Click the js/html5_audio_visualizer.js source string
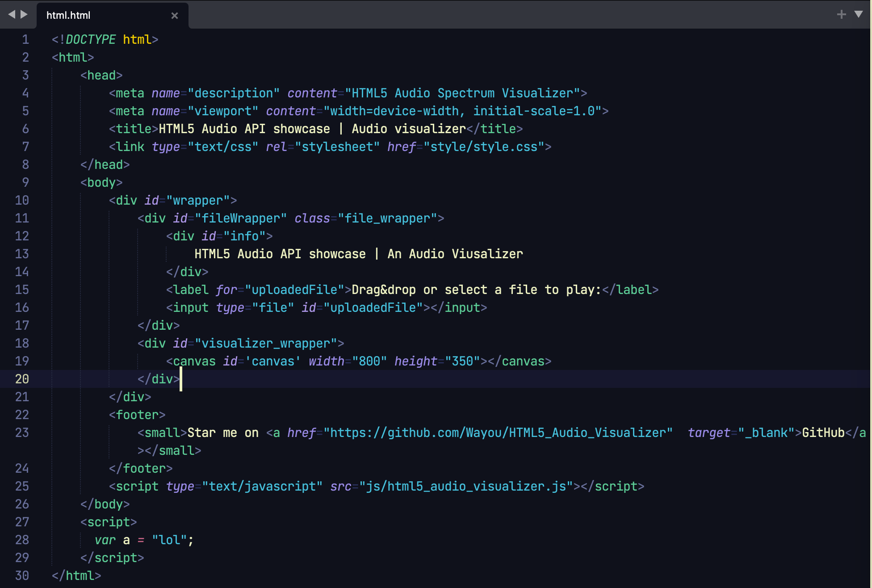Viewport: 872px width, 588px height. [x=466, y=487]
